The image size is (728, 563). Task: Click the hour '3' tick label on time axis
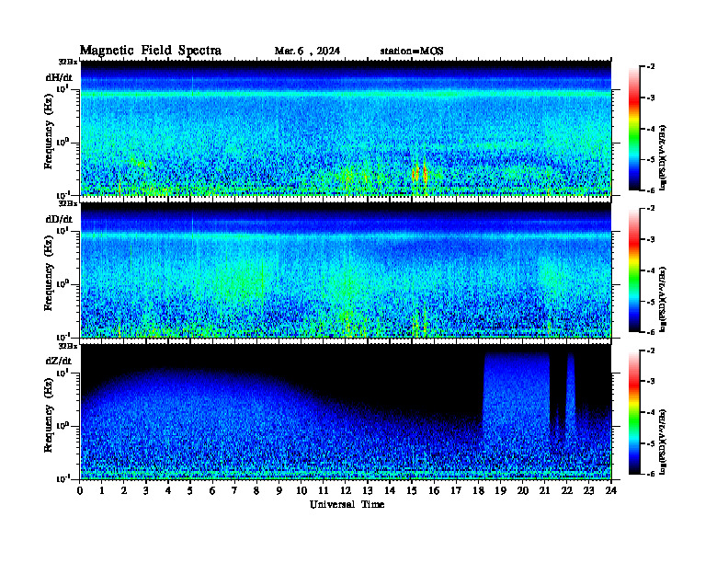click(146, 491)
